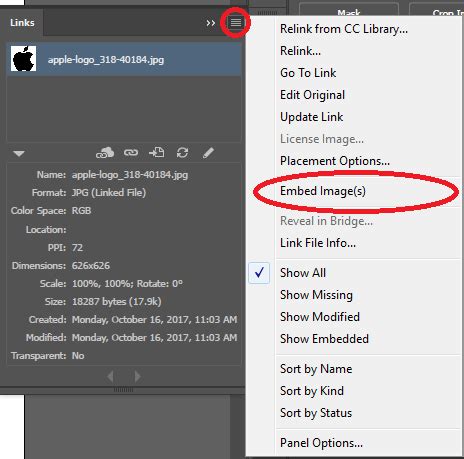Viewport: 464px width, 459px height.
Task: Open Link File Info...
Action: coord(318,243)
